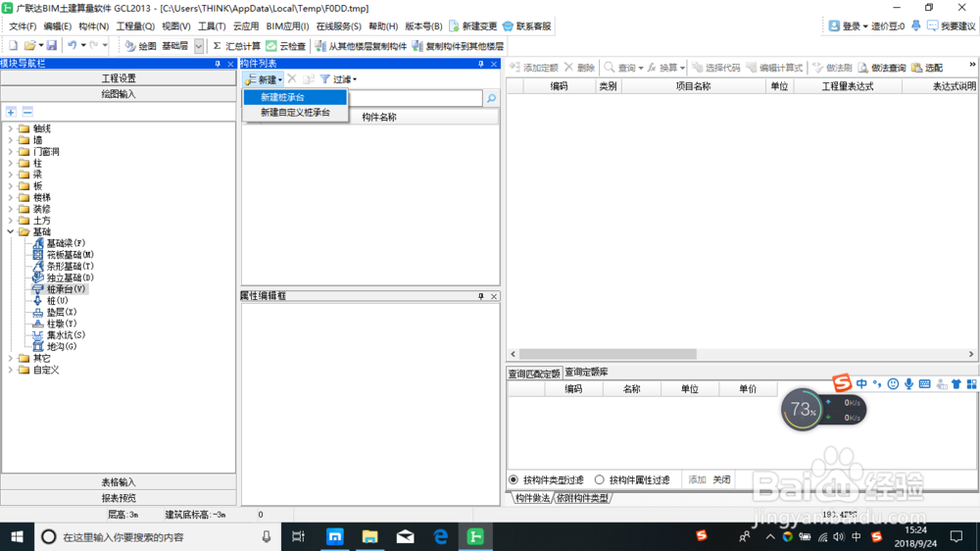The height and width of the screenshot is (551, 980).
Task: Click the expand-all plus icon in navigator
Action: (11, 112)
